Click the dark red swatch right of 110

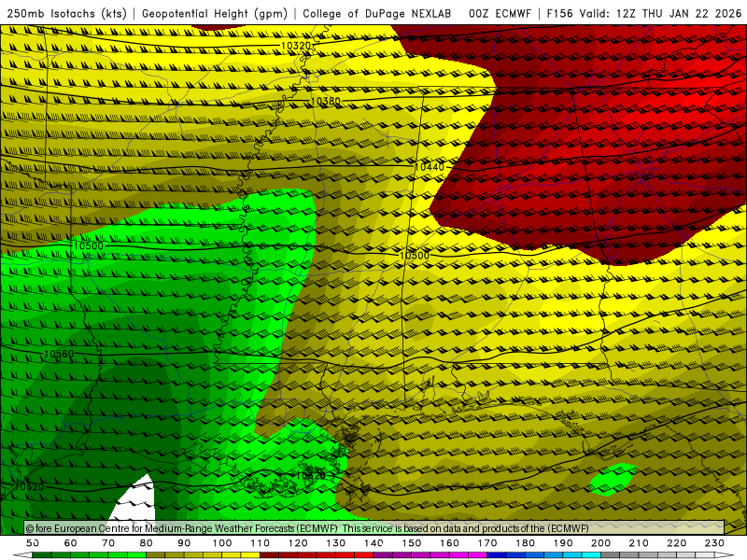pyautogui.click(x=270, y=555)
